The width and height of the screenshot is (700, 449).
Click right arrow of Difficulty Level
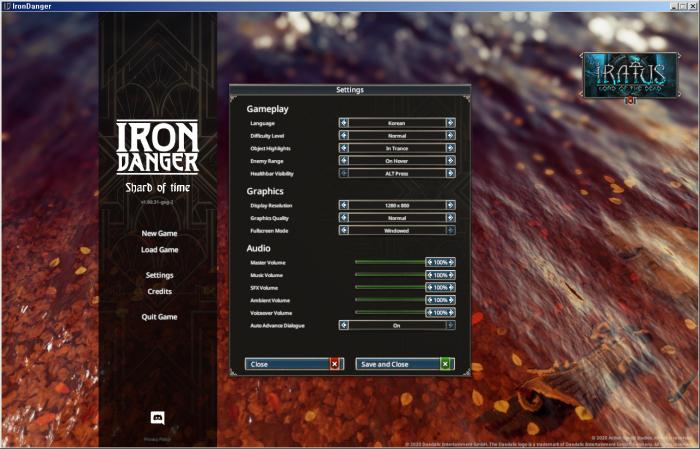[x=450, y=135]
